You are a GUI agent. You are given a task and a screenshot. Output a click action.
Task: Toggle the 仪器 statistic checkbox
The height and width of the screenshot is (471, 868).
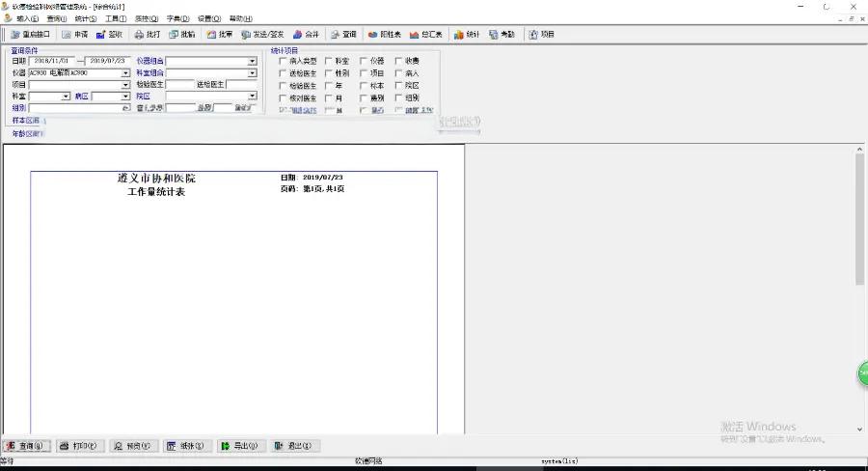pos(364,61)
